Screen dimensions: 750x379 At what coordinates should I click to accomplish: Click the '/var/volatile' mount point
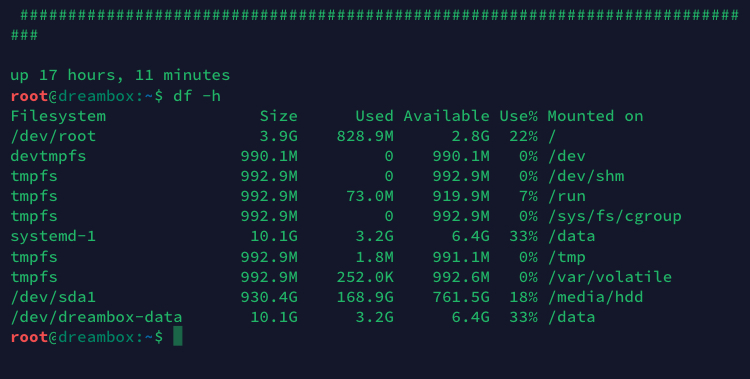610,277
